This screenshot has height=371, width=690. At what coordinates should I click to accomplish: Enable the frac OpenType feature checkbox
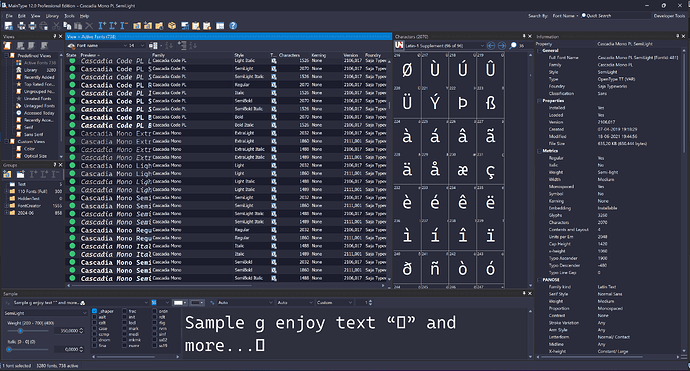(x=125, y=311)
